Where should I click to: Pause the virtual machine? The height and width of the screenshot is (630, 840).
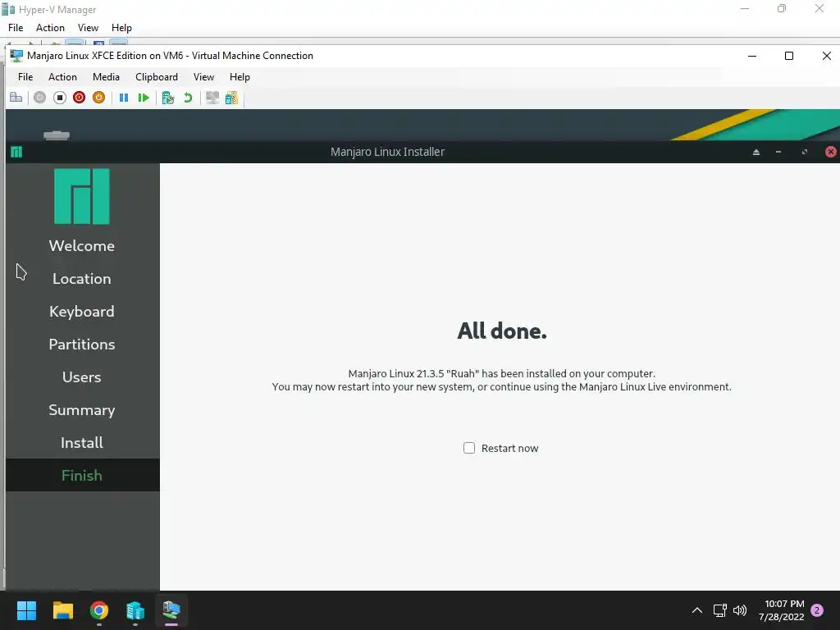click(124, 98)
